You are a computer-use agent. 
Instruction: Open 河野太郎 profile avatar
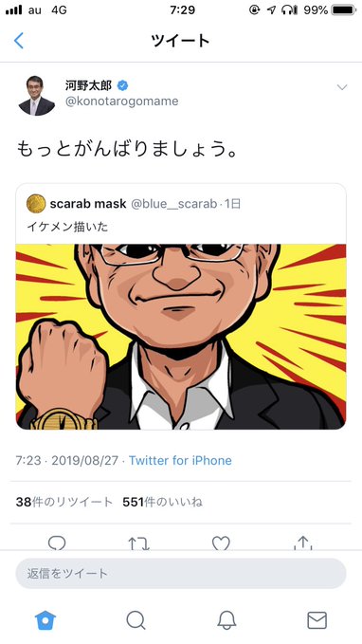pyautogui.click(x=37, y=95)
